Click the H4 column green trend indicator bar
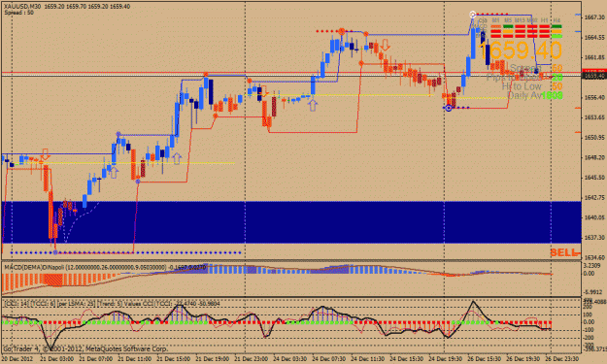Screen dimensions: 607x364 click(x=556, y=26)
